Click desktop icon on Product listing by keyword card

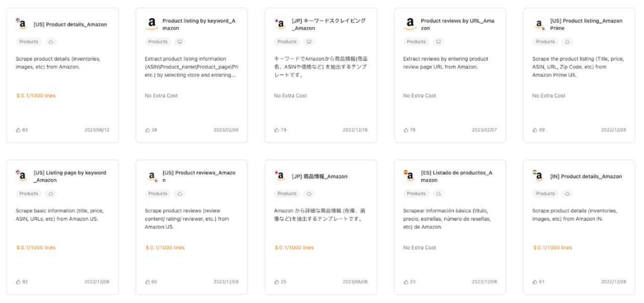[x=180, y=42]
